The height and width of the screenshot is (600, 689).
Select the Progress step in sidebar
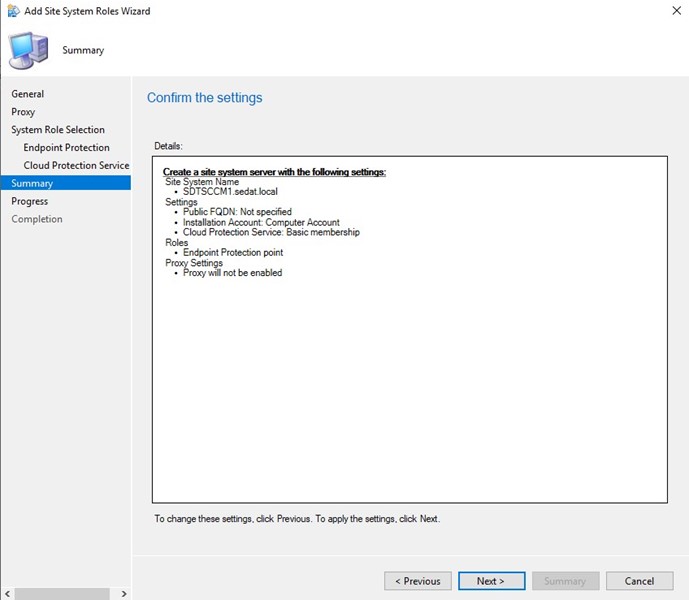pyautogui.click(x=29, y=201)
